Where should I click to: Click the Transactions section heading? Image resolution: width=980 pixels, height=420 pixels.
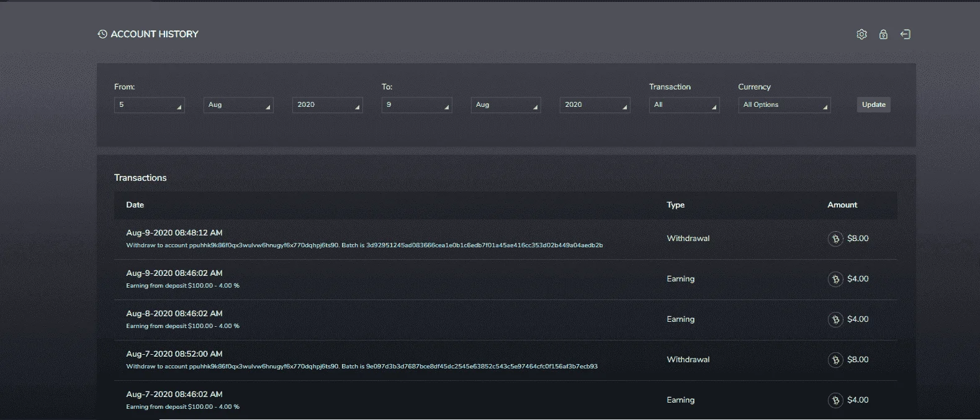click(140, 178)
